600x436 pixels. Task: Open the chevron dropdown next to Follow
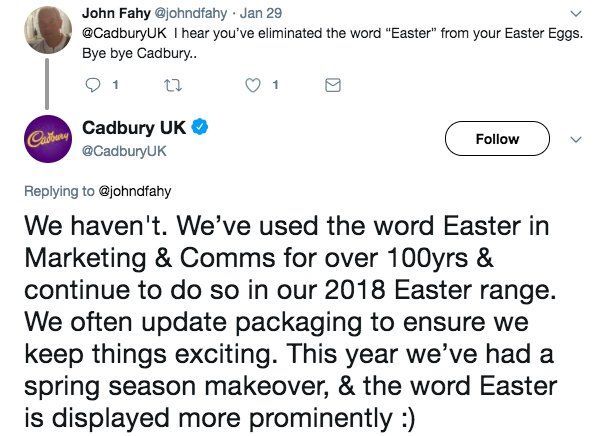click(x=575, y=140)
